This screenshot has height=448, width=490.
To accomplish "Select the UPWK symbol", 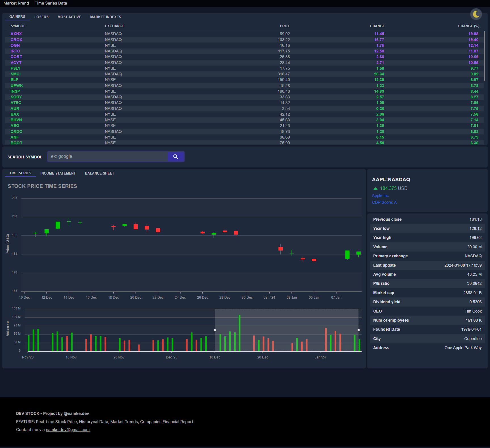I will pos(17,86).
